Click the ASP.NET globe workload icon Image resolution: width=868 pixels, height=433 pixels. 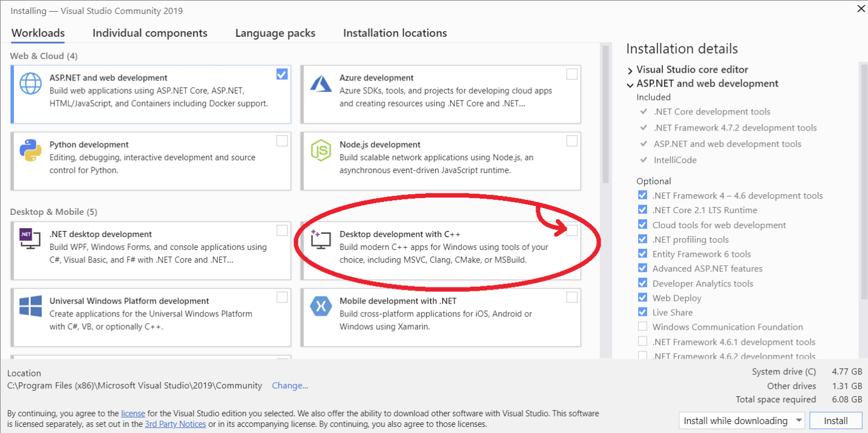coord(31,84)
